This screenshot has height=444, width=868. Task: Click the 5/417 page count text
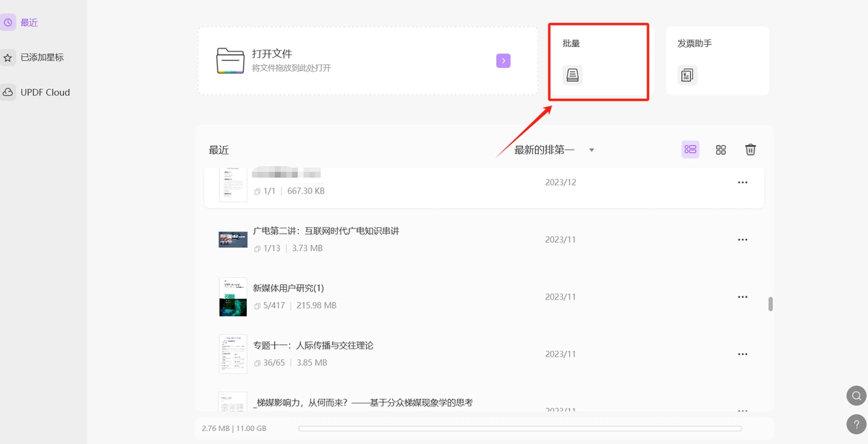(273, 306)
